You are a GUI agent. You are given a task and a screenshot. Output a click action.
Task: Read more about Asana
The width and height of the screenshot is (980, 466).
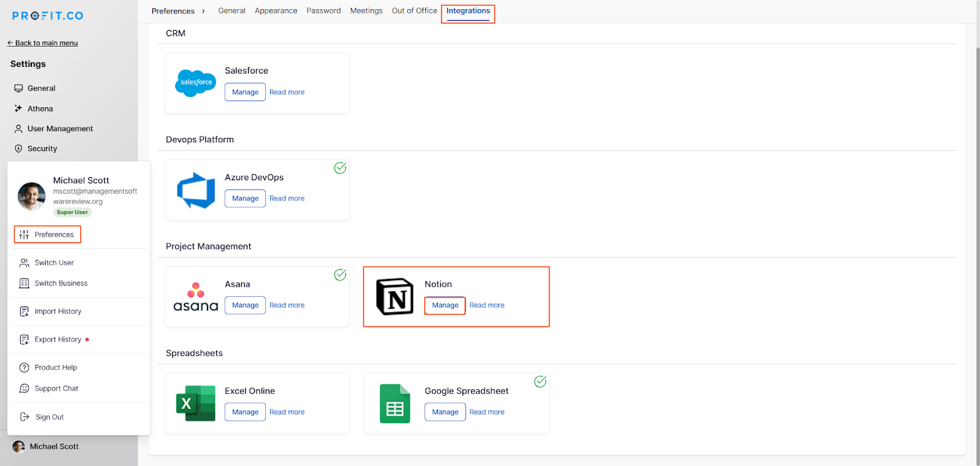click(x=287, y=305)
